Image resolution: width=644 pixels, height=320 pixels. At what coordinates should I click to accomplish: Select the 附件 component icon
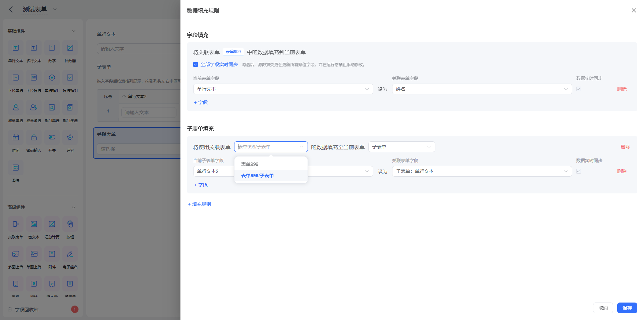pos(52,254)
